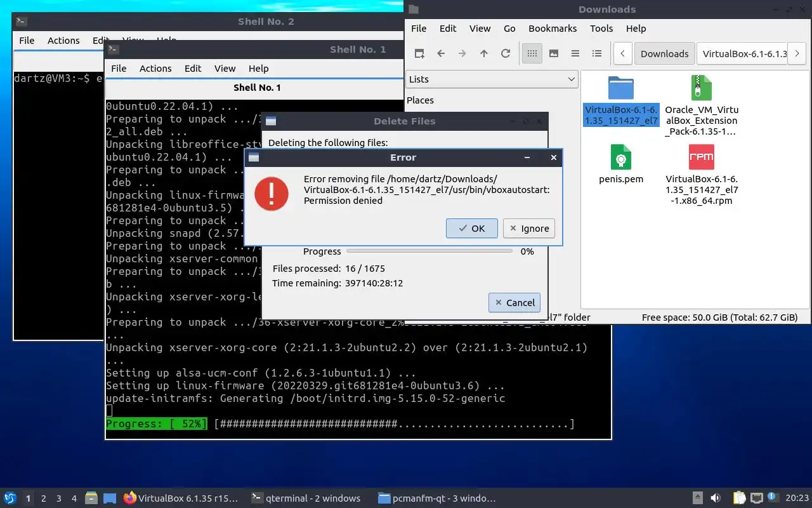Go back in Downloads file manager

click(x=441, y=54)
